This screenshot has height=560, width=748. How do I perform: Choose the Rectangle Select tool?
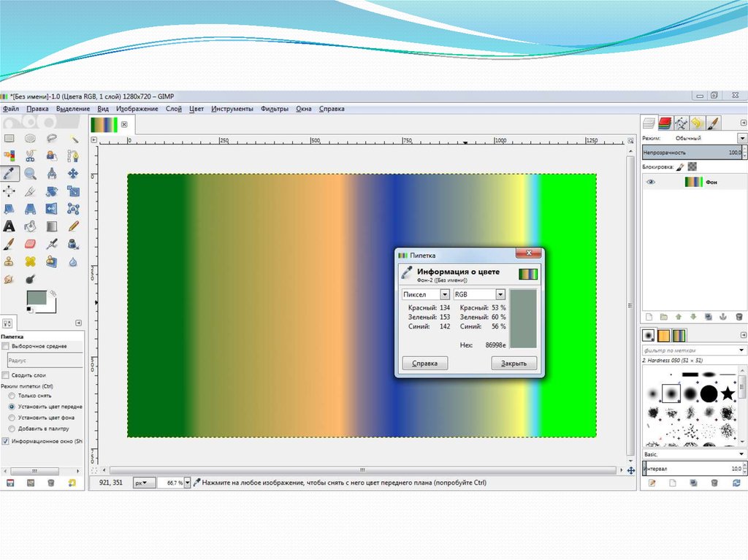(x=9, y=139)
